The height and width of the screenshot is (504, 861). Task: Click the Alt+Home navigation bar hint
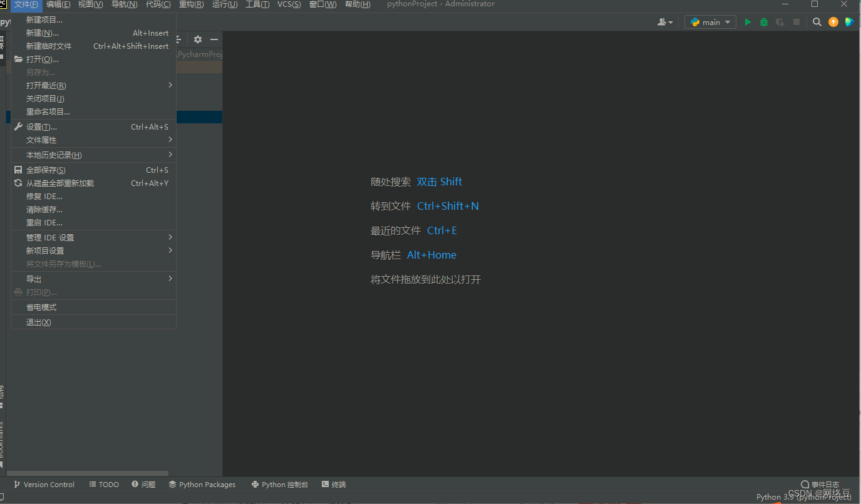pos(431,255)
